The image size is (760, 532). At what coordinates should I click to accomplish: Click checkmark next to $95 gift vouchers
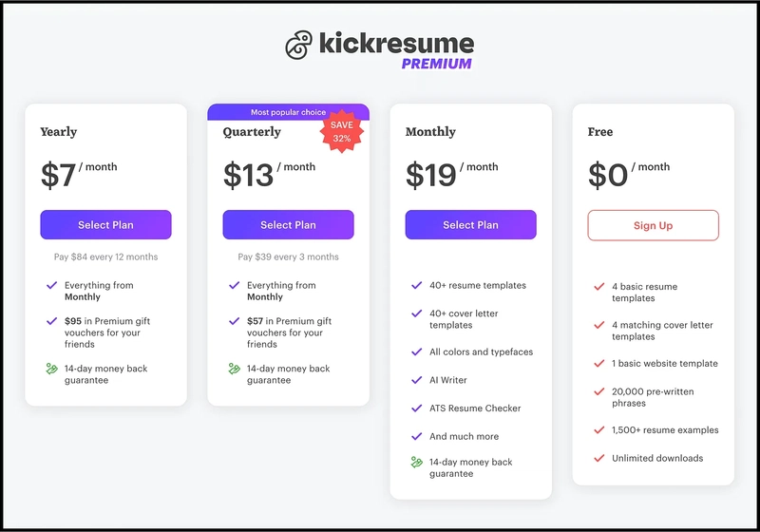[52, 321]
